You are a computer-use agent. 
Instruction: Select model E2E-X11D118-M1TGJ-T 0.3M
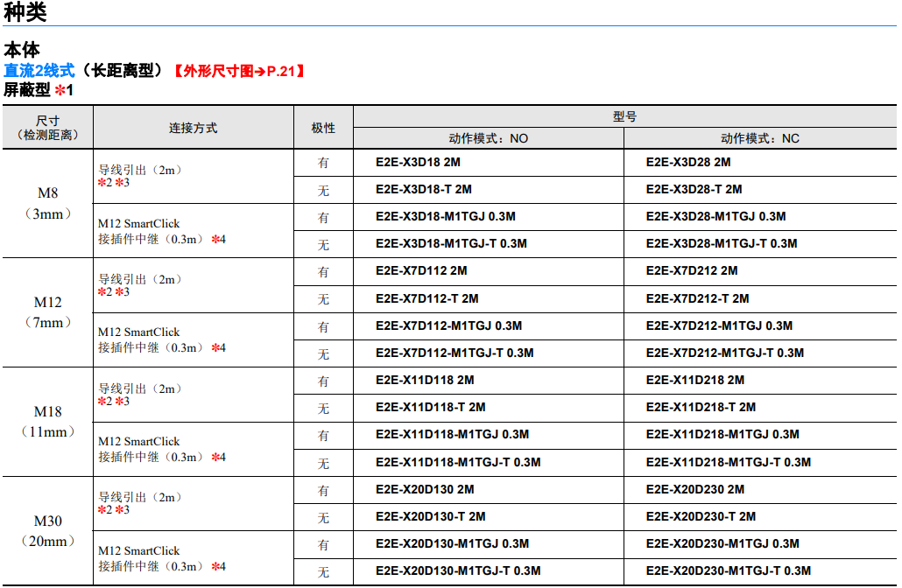pos(459,463)
